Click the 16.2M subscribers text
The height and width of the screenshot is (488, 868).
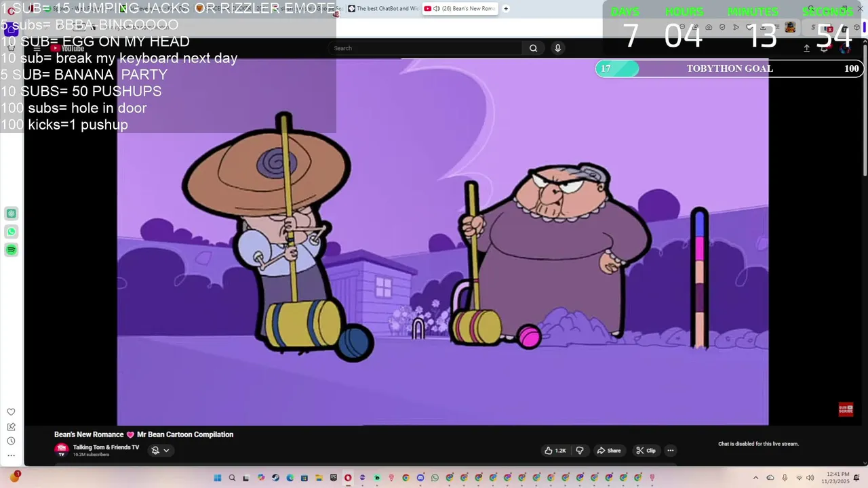(x=91, y=455)
